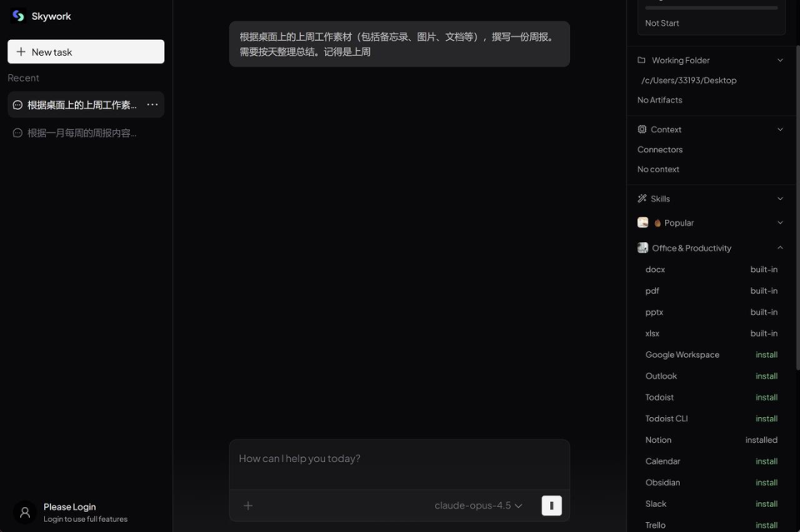
Task: Click the Popular skills flame icon
Action: (x=657, y=222)
